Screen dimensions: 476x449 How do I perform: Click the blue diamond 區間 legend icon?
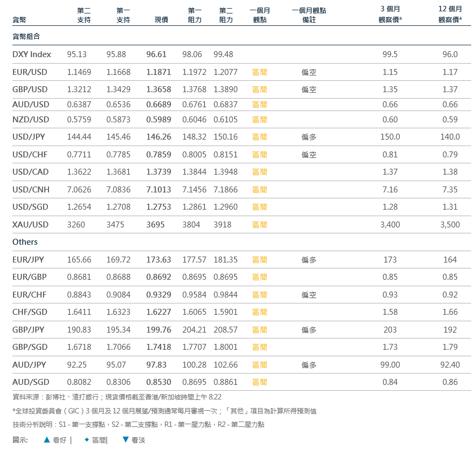87,440
